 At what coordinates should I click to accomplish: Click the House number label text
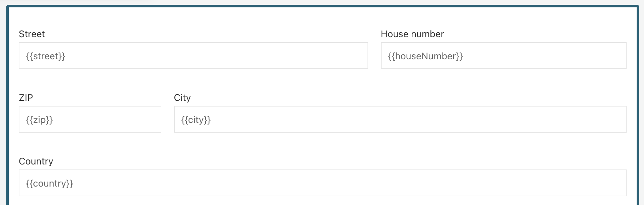pyautogui.click(x=412, y=34)
